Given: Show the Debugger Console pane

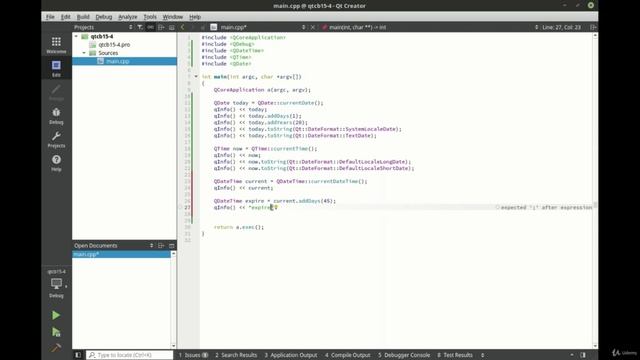Looking at the screenshot, I should pyautogui.click(x=404, y=355).
